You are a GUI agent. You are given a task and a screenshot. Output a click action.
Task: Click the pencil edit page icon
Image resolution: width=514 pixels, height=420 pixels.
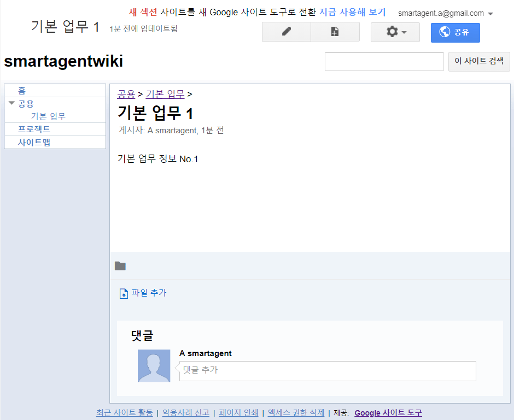(286, 32)
